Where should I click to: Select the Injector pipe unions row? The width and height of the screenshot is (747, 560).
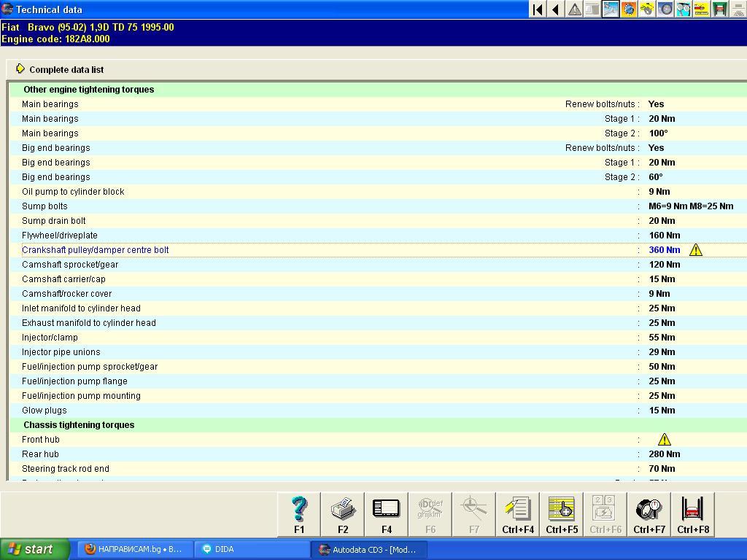(379, 352)
